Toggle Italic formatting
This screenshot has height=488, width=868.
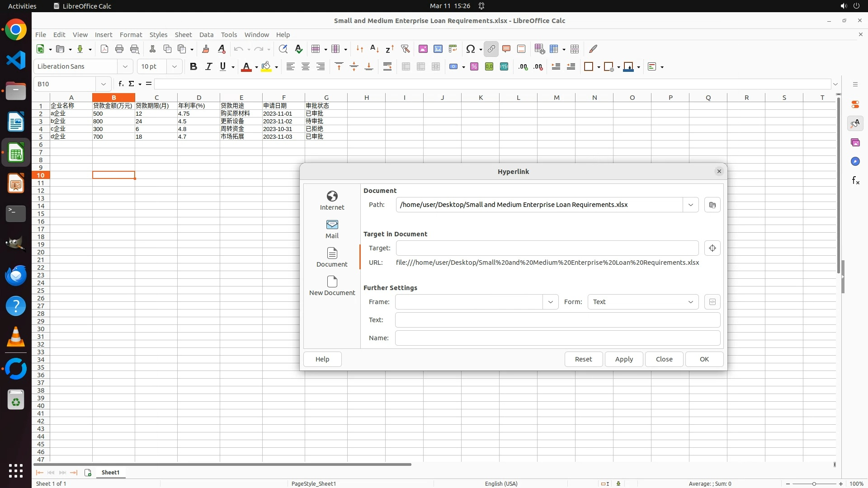208,67
